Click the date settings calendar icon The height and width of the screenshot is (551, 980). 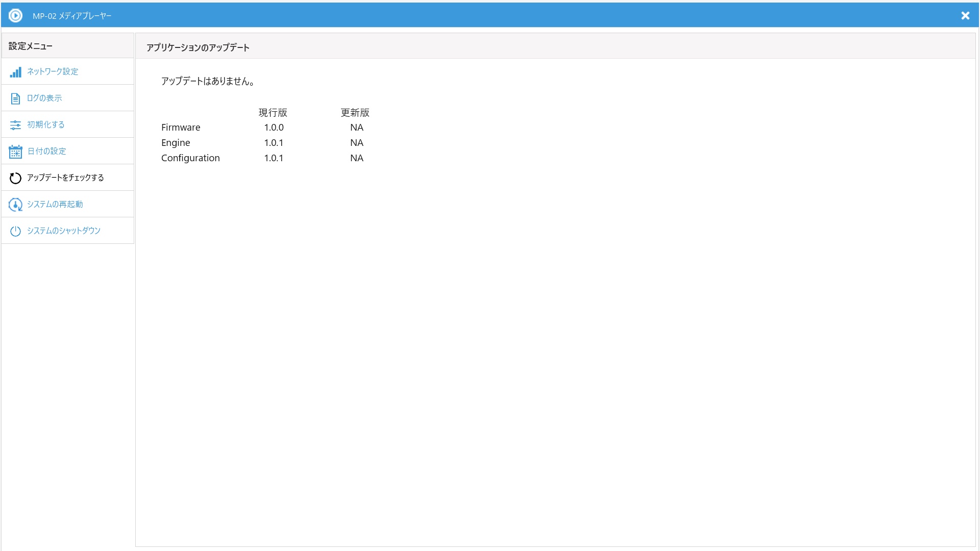[x=15, y=152]
